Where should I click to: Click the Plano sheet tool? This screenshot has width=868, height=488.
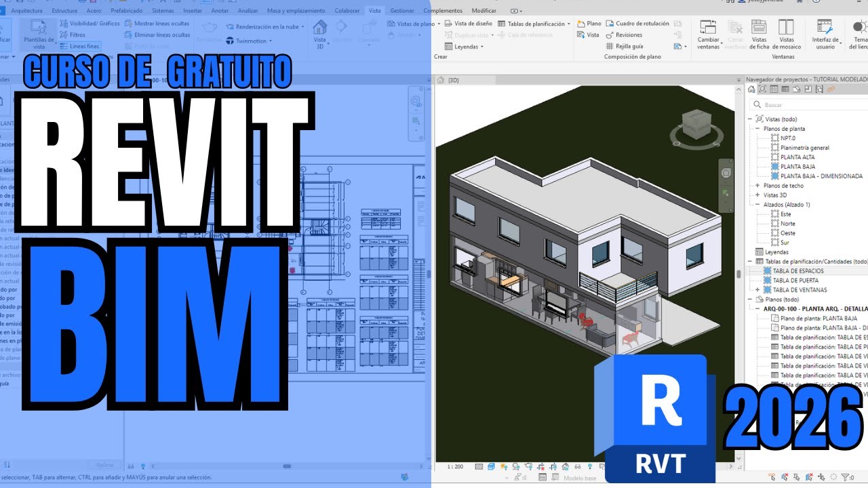coord(589,24)
